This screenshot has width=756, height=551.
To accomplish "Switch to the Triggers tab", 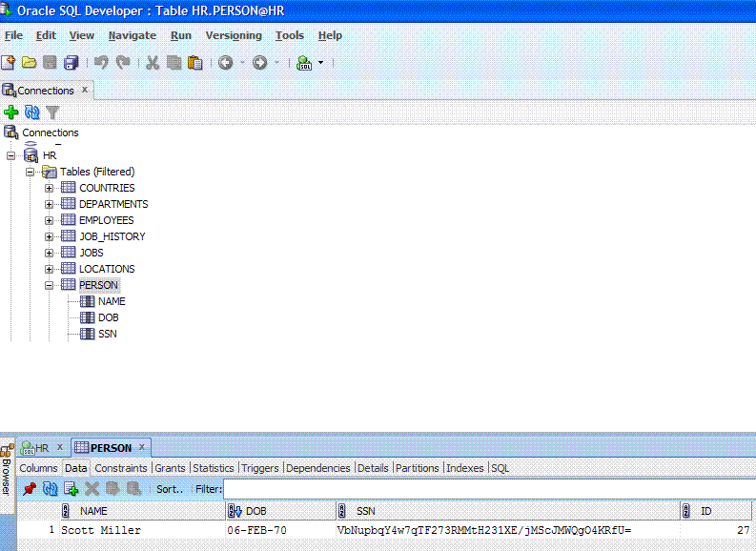I will click(x=260, y=468).
